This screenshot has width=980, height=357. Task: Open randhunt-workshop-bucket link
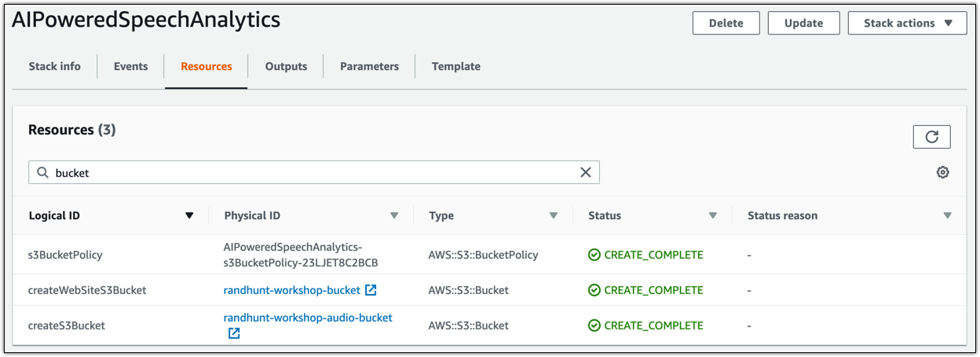[x=292, y=290]
